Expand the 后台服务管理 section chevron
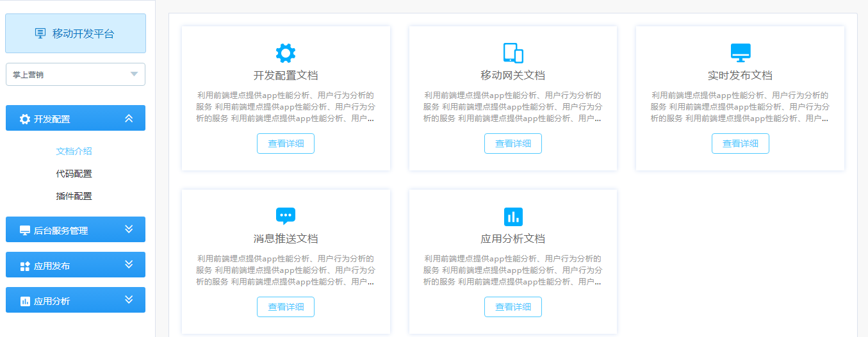The width and height of the screenshot is (868, 337). pyautogui.click(x=129, y=229)
